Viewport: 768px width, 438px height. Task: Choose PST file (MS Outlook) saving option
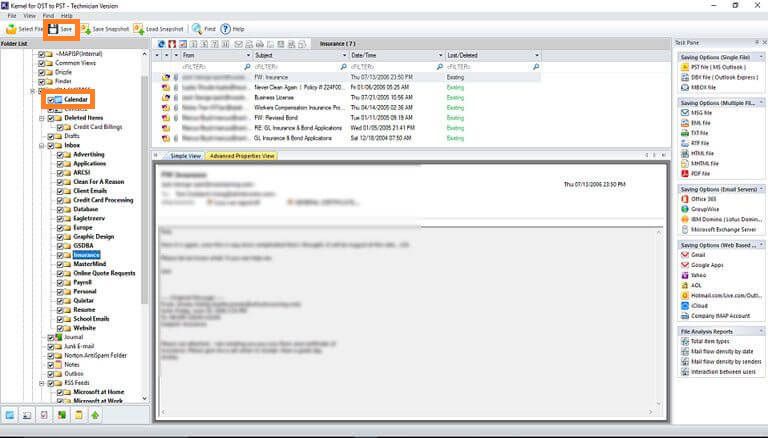coord(713,67)
